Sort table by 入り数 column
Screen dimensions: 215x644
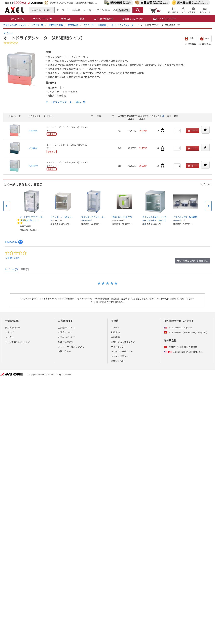click(x=125, y=116)
